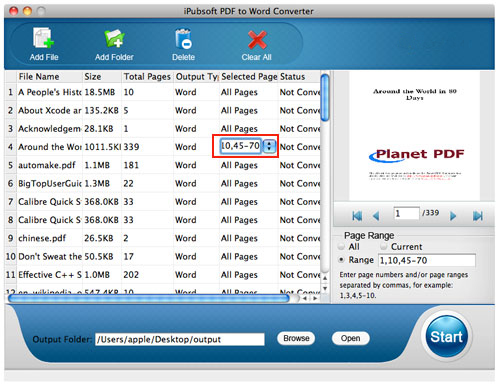Click the horizontal scroll right arrow
Viewport: 500px width, 388px height.
coord(315,298)
